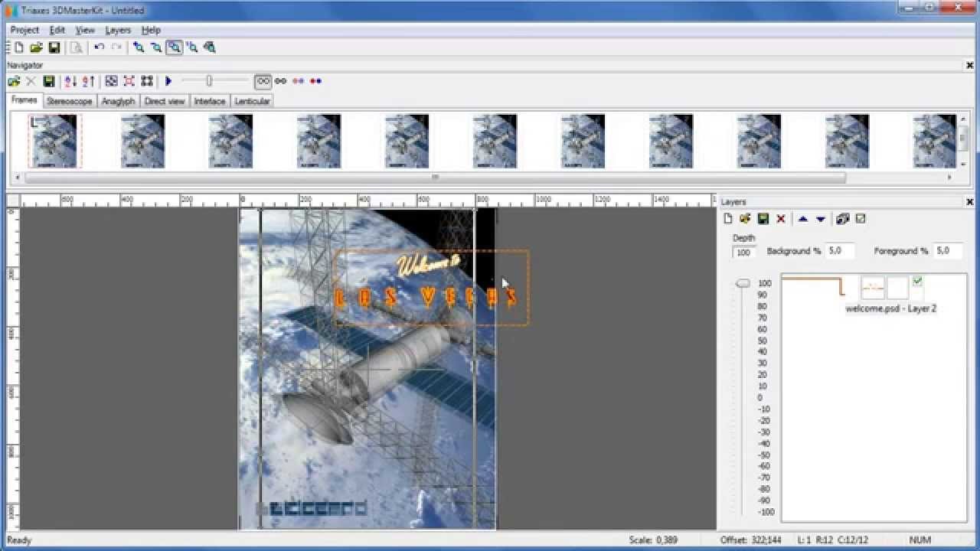Screen dimensions: 980x551
Task: Click the zoom in tool icon
Action: click(x=139, y=47)
